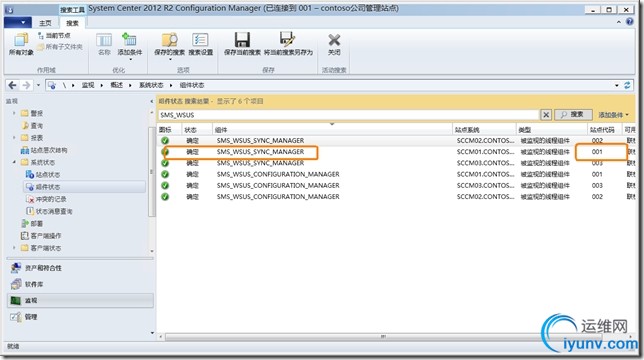Select SMS_WSUS_SYNC_MANAGER row with site code 003
The height and width of the screenshot is (360, 644).
coord(396,163)
